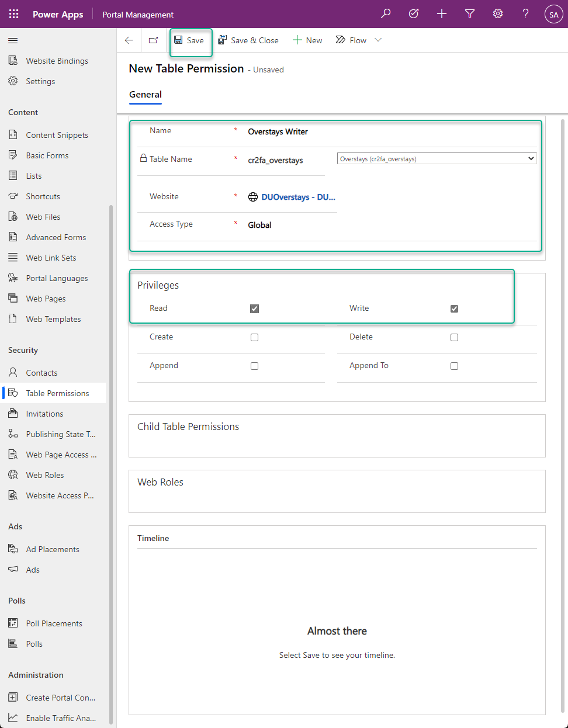Click the Web Roles globe icon
The image size is (568, 728).
point(13,475)
